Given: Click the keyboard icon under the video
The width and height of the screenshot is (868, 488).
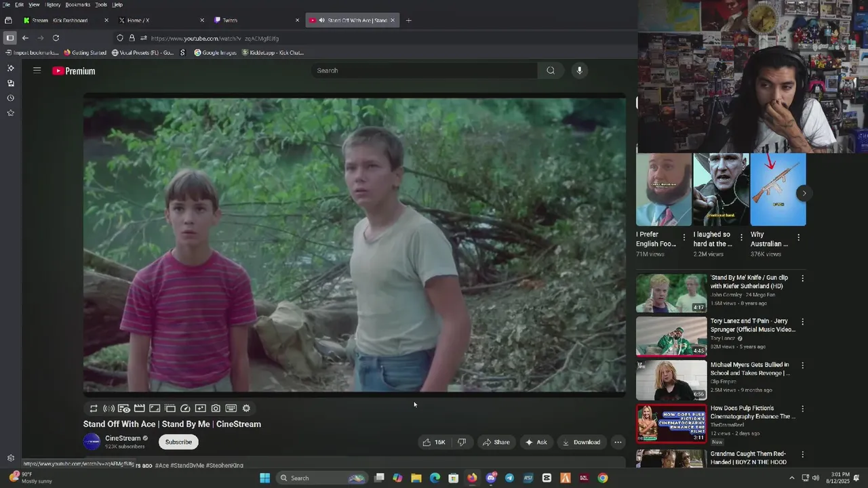Looking at the screenshot, I should click(231, 409).
